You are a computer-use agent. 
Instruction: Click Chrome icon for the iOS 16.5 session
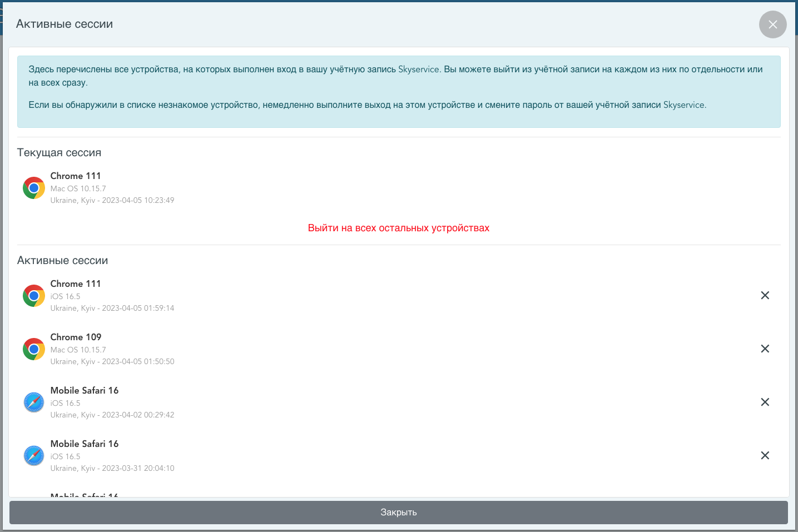(x=34, y=296)
